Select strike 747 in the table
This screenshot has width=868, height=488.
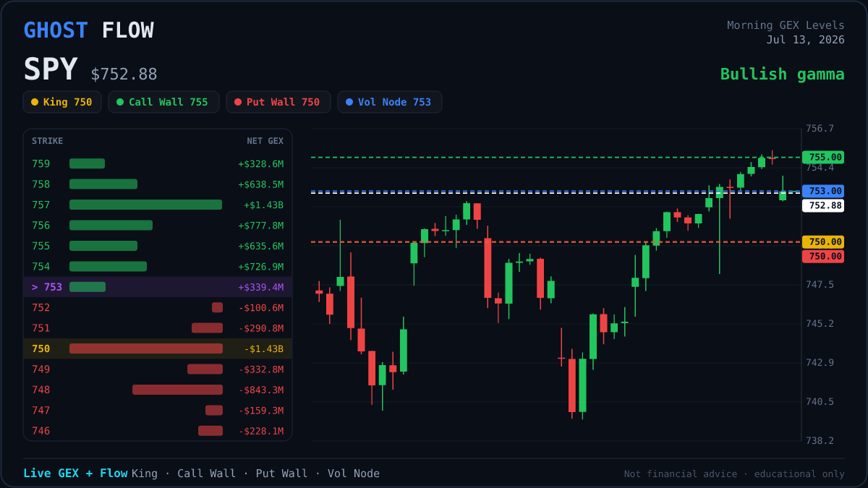(41, 410)
